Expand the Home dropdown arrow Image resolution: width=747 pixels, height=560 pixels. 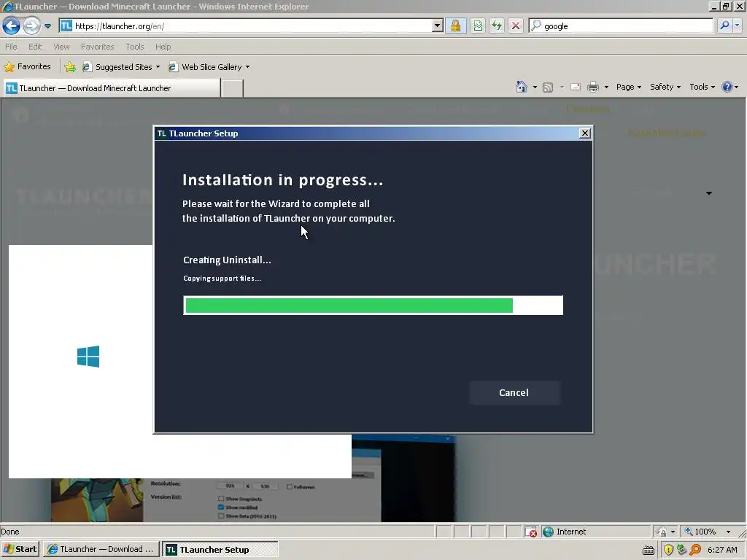[535, 87]
